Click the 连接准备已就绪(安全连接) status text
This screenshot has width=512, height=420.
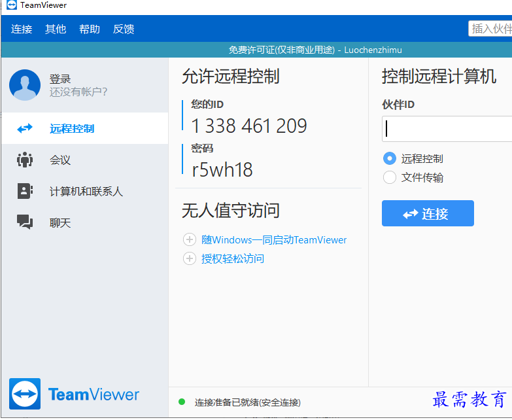click(248, 402)
